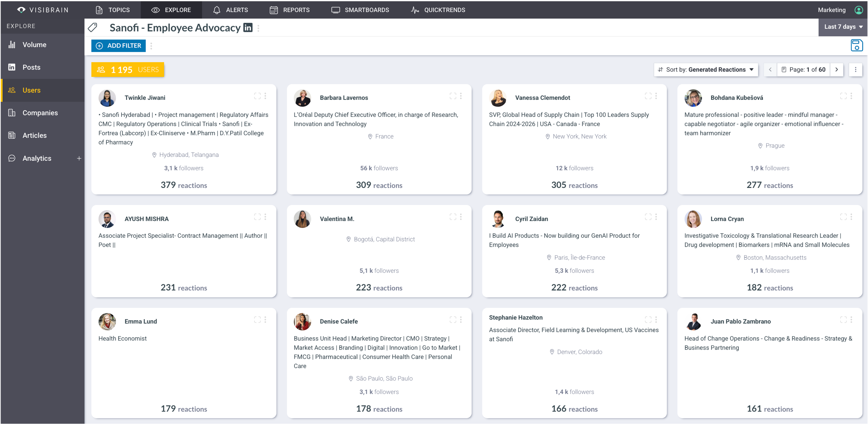Open Twinkle Jiwani's card options menu
Screen dimensions: 868x425
coord(265,96)
